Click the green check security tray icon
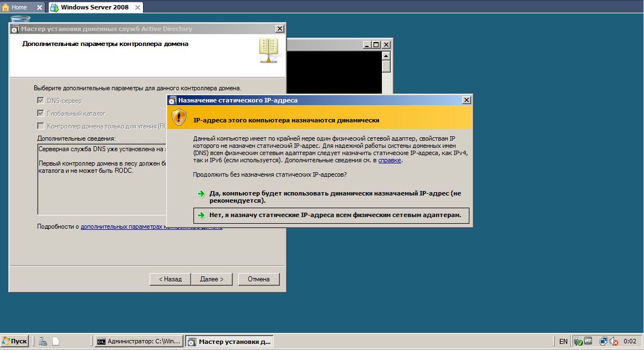This screenshot has width=644, height=350. click(x=578, y=341)
